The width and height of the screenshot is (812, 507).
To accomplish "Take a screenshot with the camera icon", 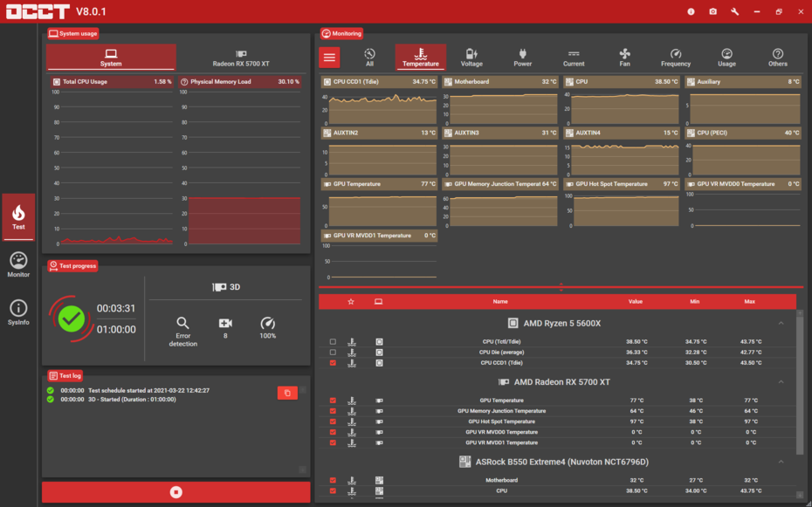I will click(713, 11).
